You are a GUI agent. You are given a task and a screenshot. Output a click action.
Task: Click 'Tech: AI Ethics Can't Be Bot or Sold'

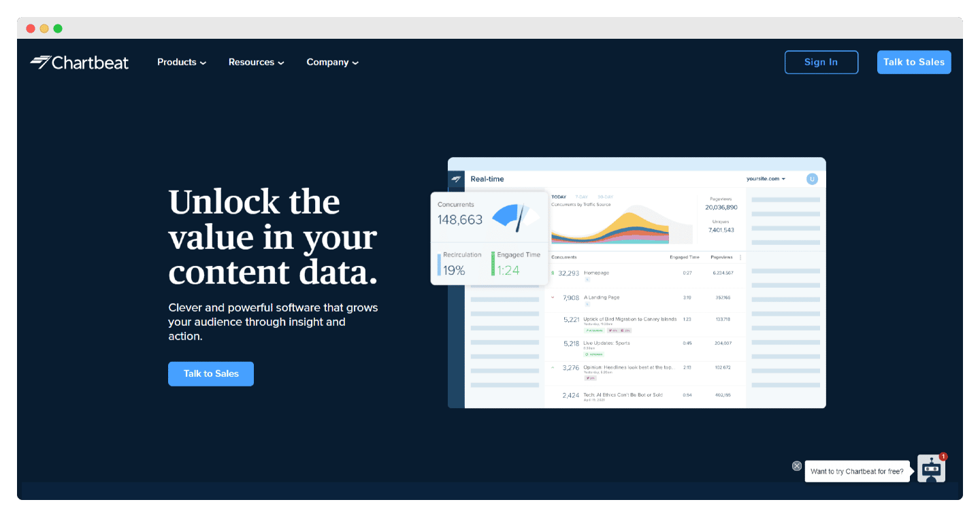pyautogui.click(x=623, y=395)
